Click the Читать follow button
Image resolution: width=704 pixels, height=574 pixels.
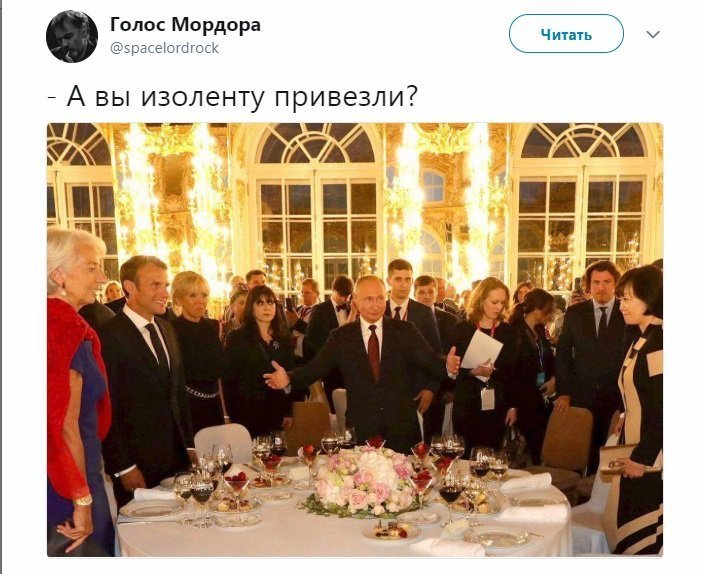(x=566, y=34)
